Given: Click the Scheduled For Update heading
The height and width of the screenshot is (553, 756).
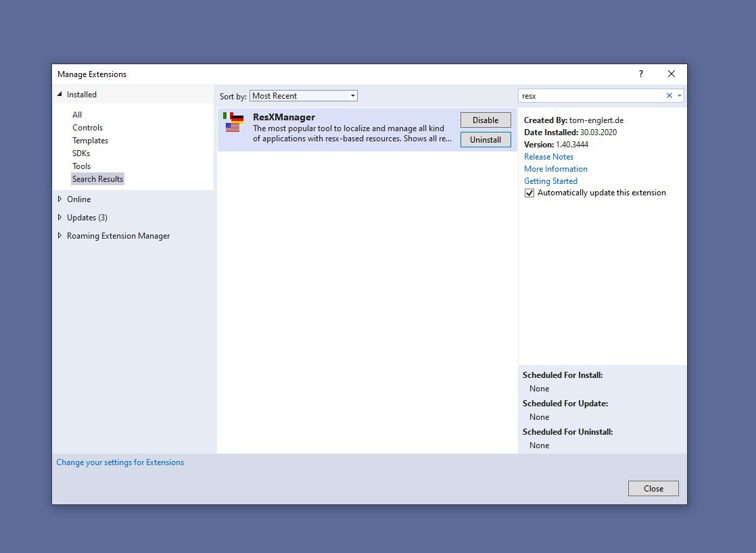Looking at the screenshot, I should coord(565,404).
